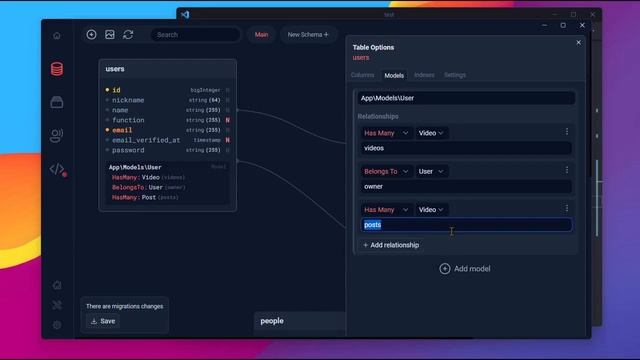Select the people table header
Screen dimensions: 640x360
tap(300, 321)
